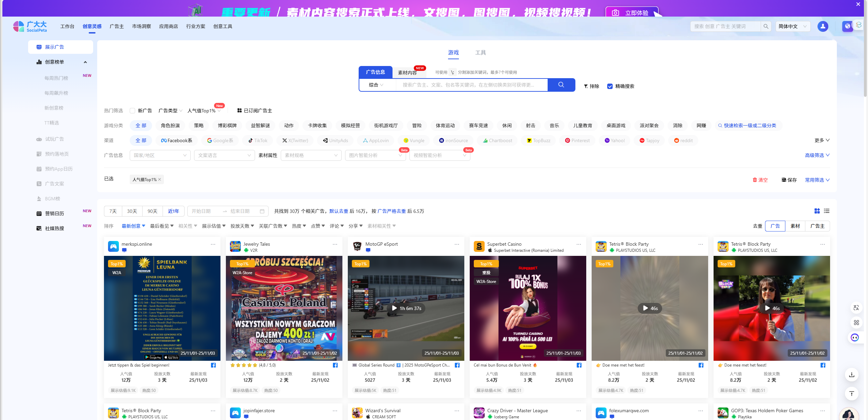
Task: Play the 46s Tetris Block Party video
Action: click(649, 308)
